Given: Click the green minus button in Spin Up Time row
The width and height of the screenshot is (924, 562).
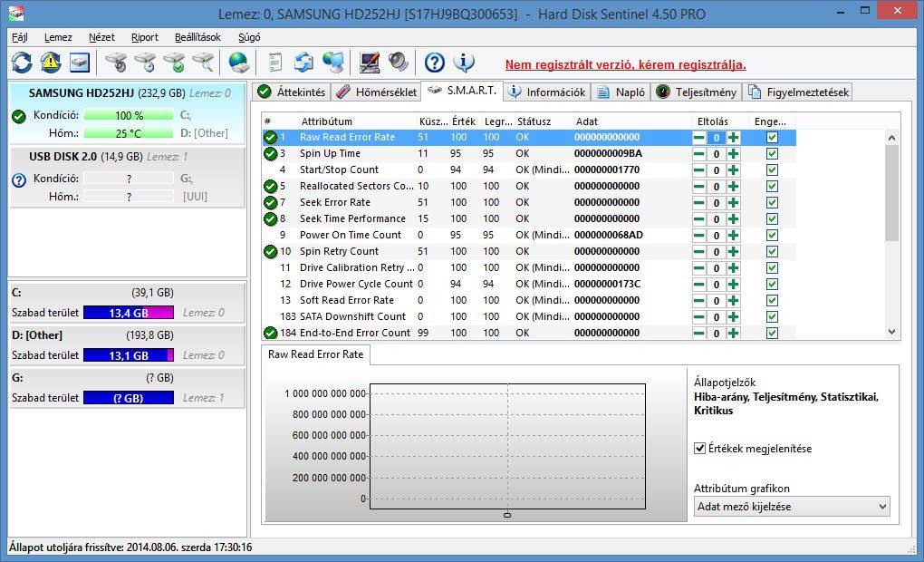Looking at the screenshot, I should [x=699, y=154].
